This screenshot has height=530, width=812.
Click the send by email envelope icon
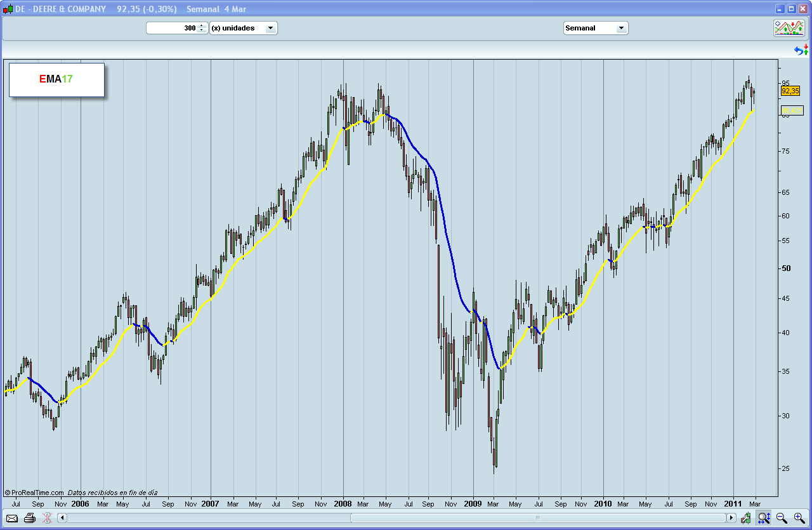[x=11, y=518]
